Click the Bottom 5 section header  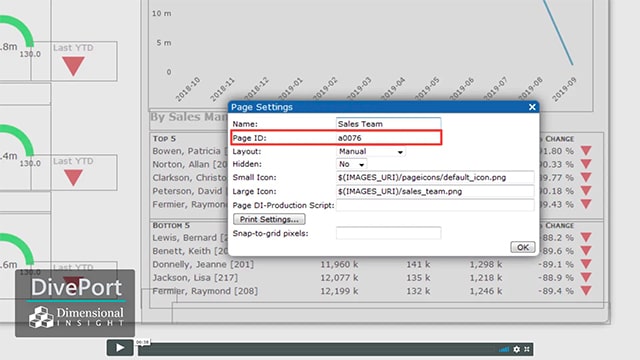(171, 225)
